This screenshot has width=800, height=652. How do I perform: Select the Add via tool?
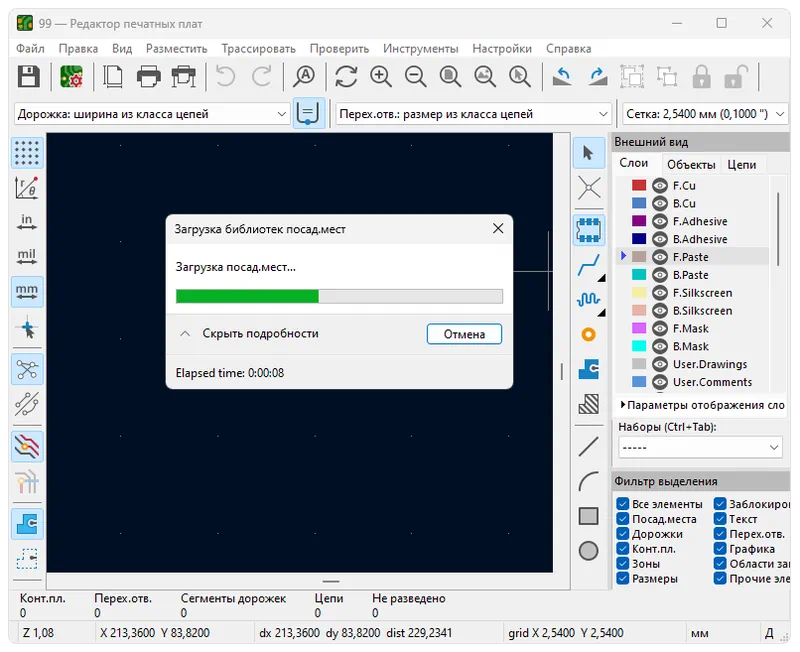tap(589, 335)
